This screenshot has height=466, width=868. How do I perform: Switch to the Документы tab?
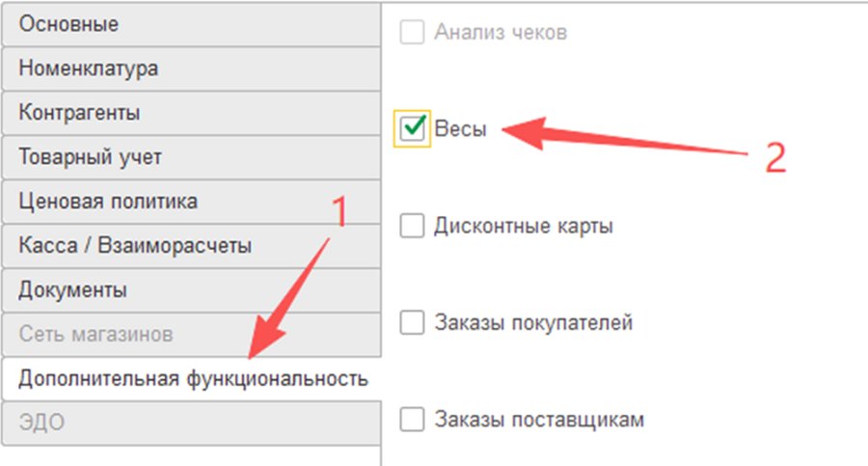point(191,290)
